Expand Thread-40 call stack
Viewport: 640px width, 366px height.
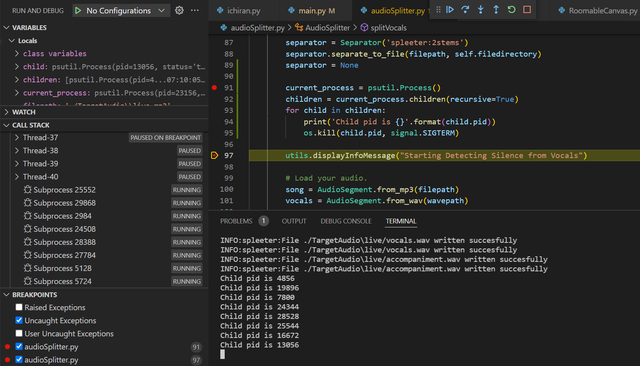pyautogui.click(x=17, y=177)
